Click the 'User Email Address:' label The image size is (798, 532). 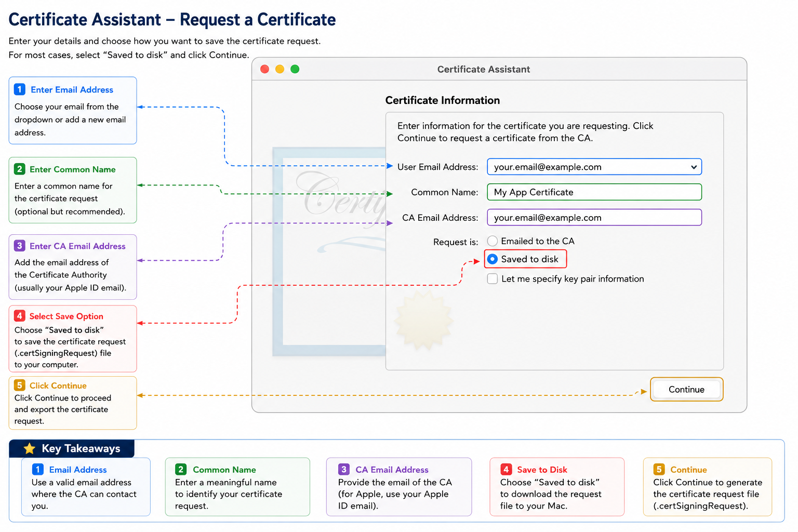[437, 167]
